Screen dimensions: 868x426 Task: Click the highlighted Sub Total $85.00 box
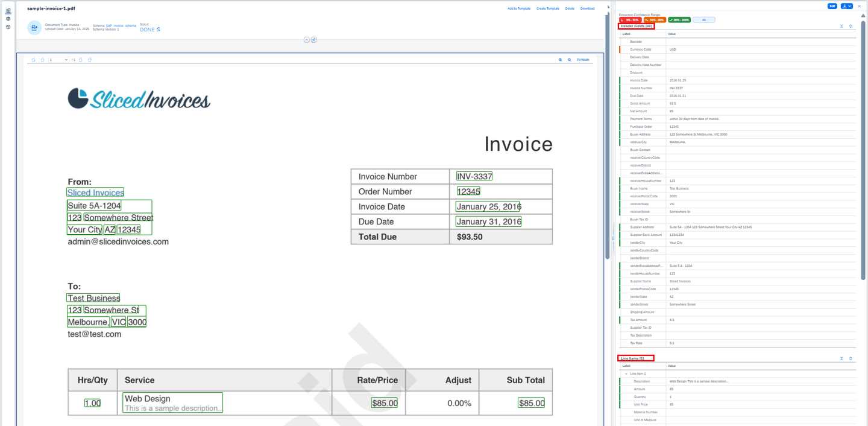point(531,403)
